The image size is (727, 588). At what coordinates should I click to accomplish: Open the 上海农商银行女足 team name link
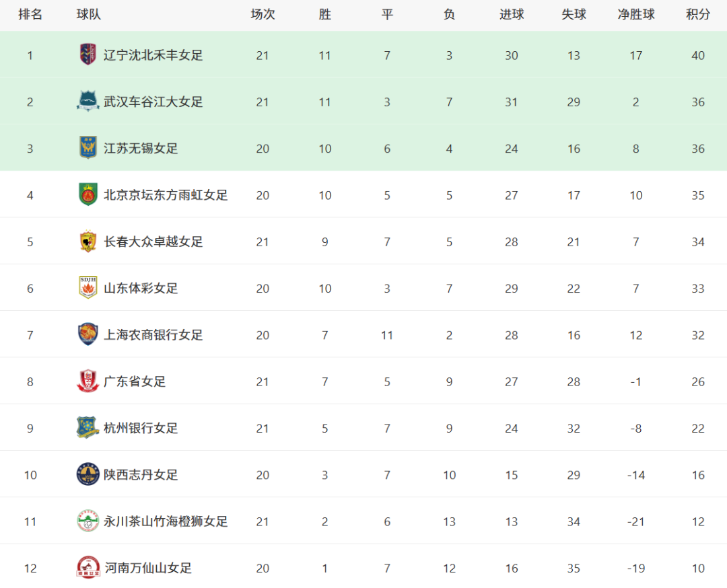[x=153, y=334]
